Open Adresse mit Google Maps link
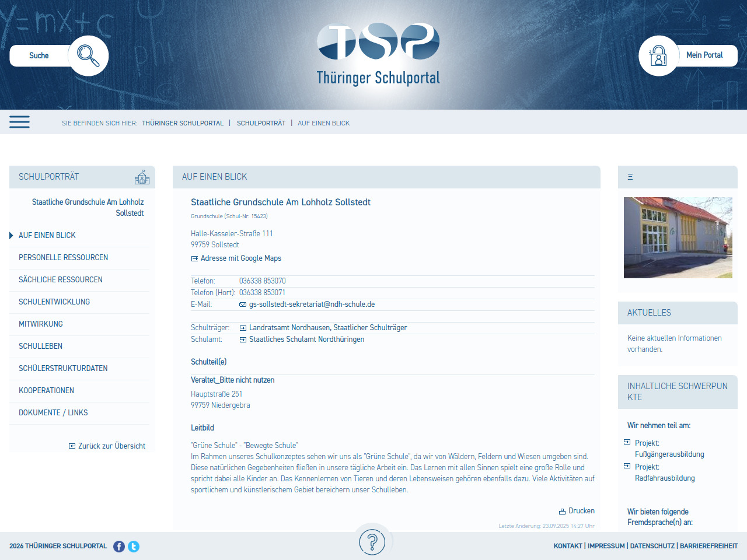Screen dimensions: 747x560 [x=240, y=258]
